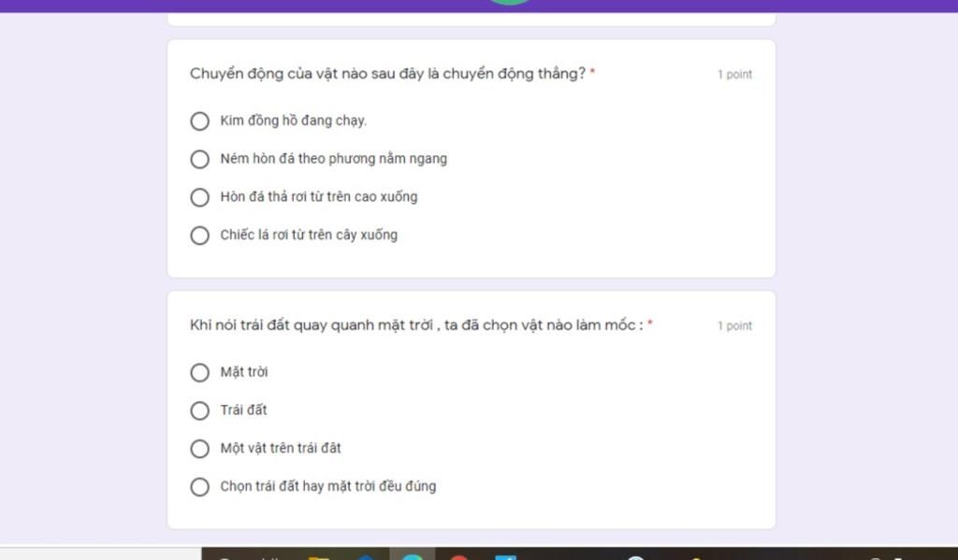Image resolution: width=958 pixels, height=560 pixels.
Task: Click the highlighted teal app icon in taskbar
Action: 413,555
